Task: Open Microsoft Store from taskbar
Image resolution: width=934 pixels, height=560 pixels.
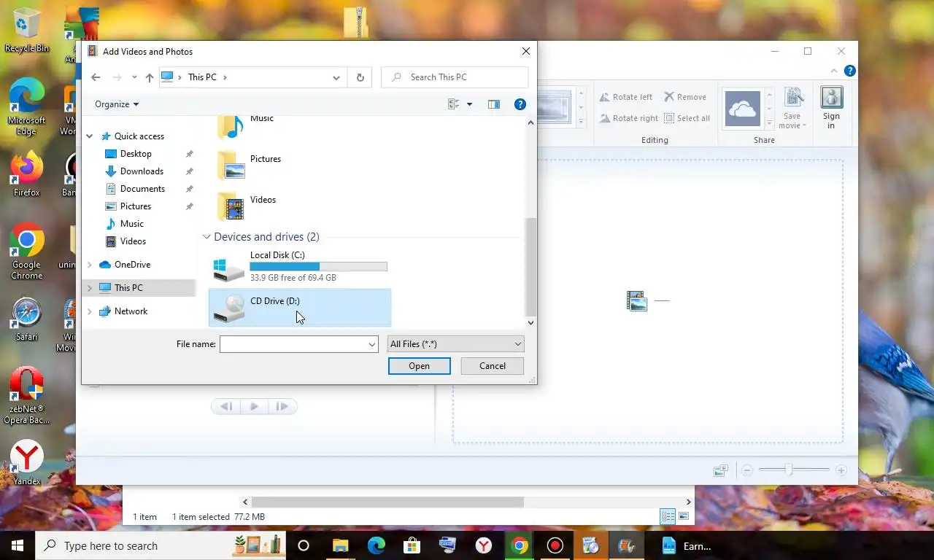Action: coord(412,545)
